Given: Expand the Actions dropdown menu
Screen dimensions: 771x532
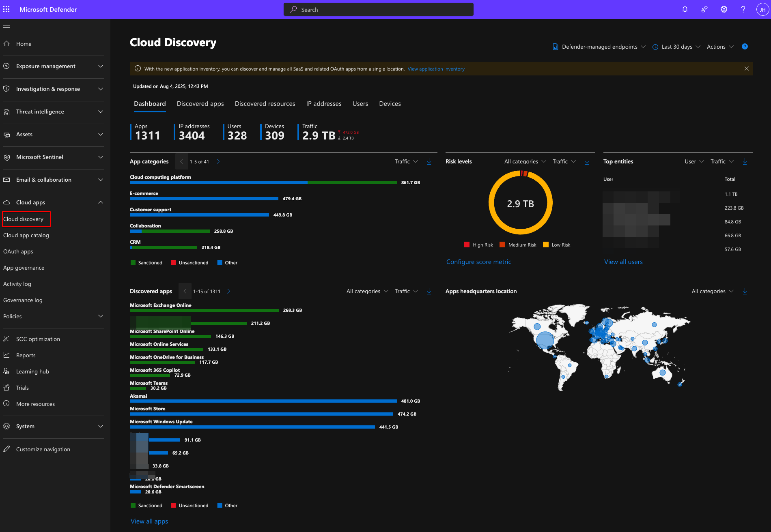Looking at the screenshot, I should [720, 47].
